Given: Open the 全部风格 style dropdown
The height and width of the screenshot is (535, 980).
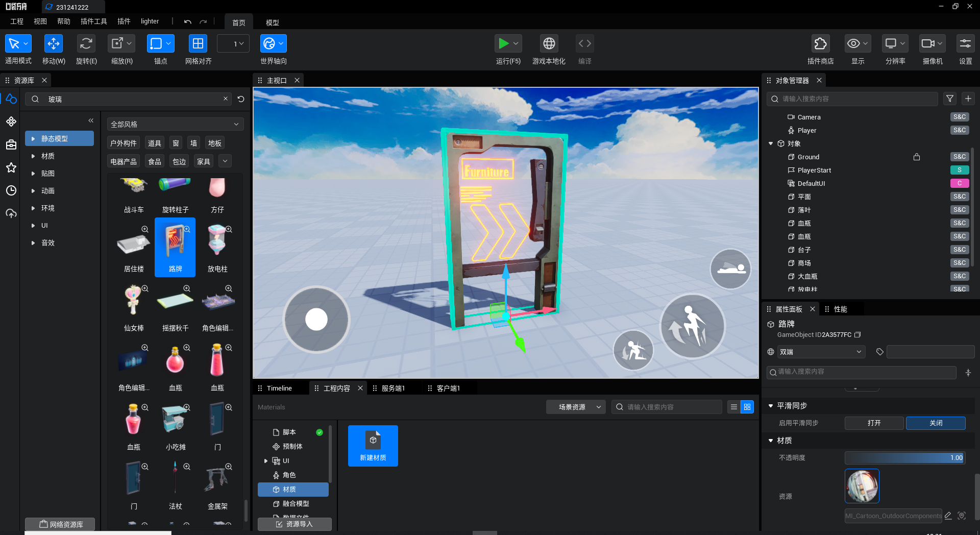Looking at the screenshot, I should tap(175, 124).
